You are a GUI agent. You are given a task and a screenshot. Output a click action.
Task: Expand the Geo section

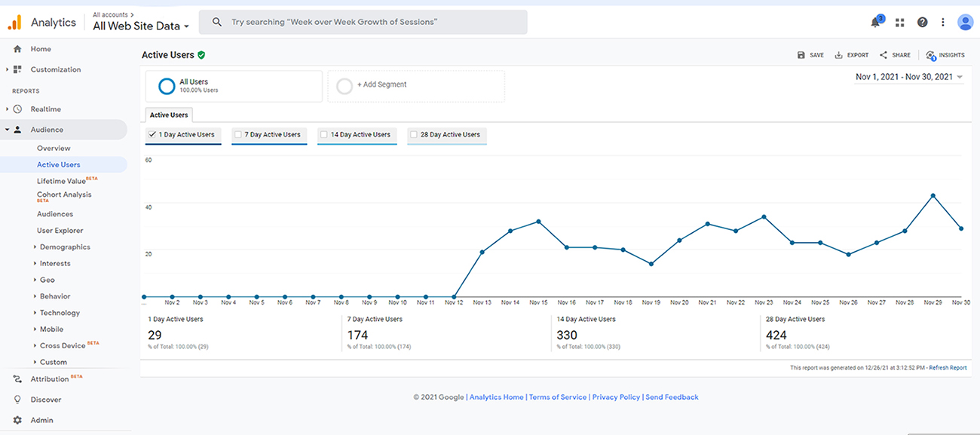click(35, 280)
